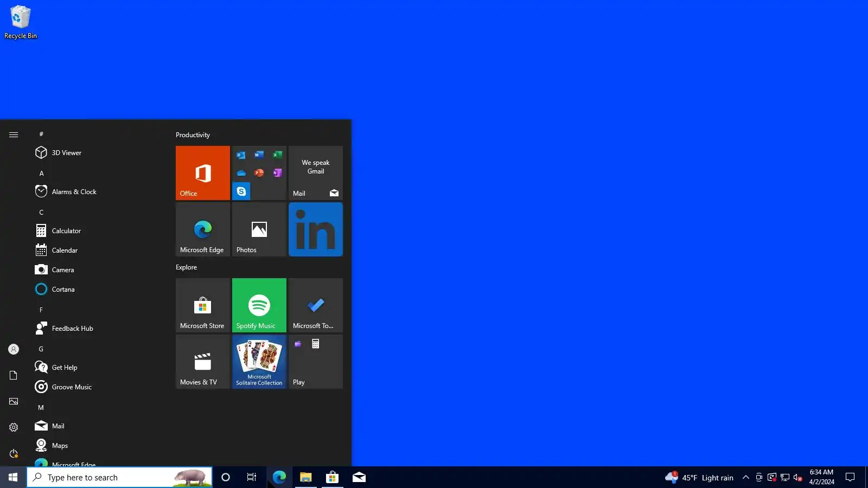Open 3D Viewer from the app list
The image size is (868, 488).
coord(100,153)
